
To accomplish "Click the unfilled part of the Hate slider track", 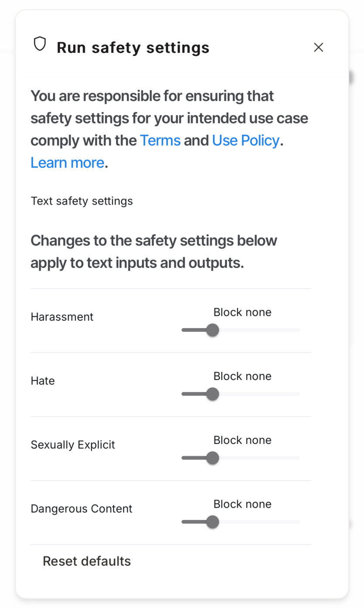I will [x=259, y=394].
